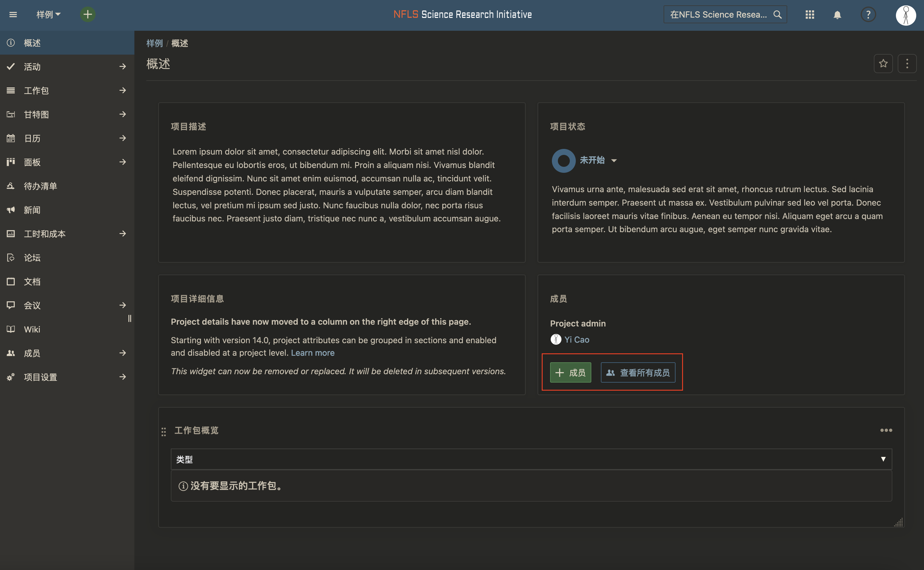
Task: Click the green add 成员 button
Action: (570, 372)
